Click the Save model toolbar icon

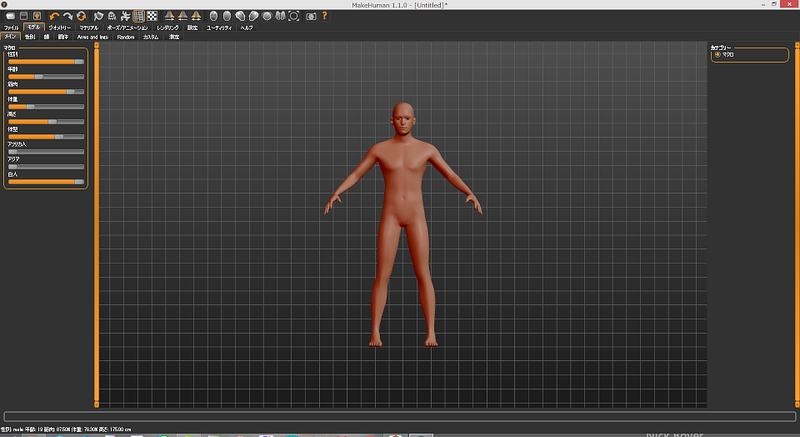[23, 16]
